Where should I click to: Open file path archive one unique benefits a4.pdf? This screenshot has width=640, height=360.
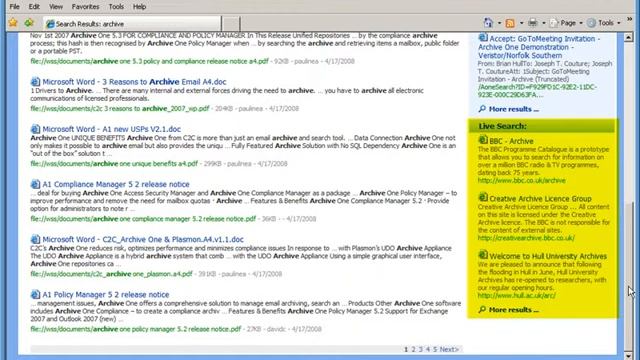pos(114,164)
